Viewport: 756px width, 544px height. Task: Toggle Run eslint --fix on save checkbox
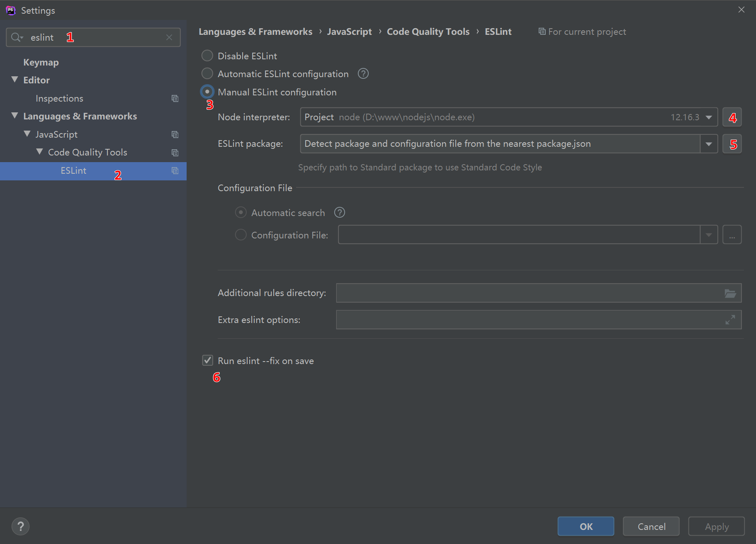(208, 360)
